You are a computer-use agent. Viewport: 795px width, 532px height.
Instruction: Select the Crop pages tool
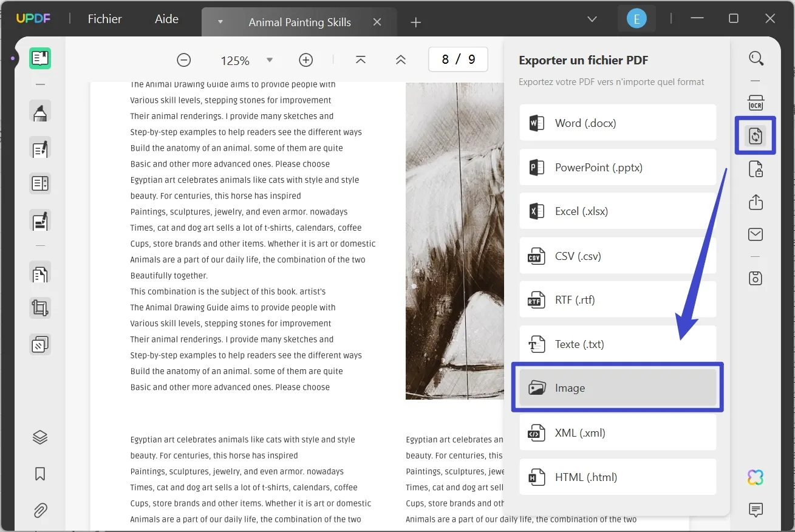tap(39, 307)
